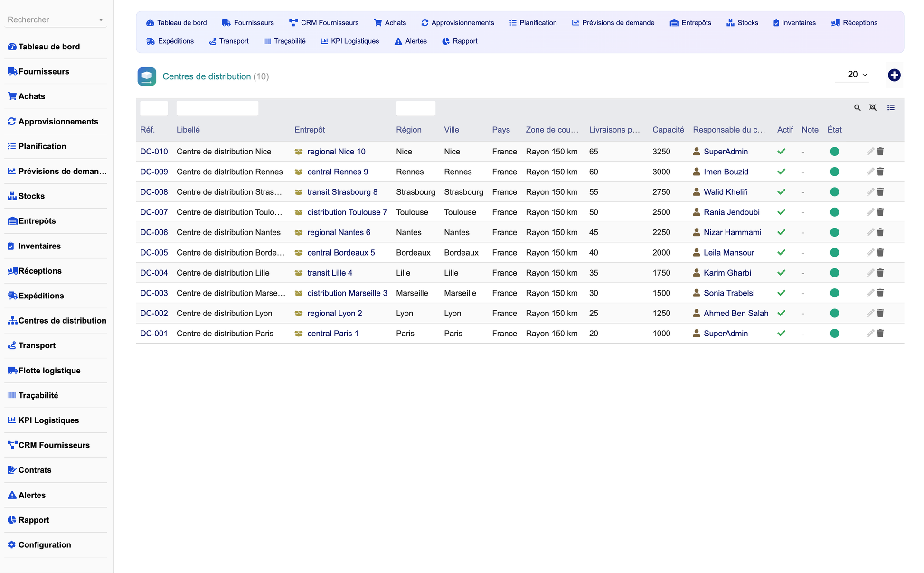Click the search magnifier icon in table header
The width and height of the screenshot is (924, 573).
tap(857, 108)
